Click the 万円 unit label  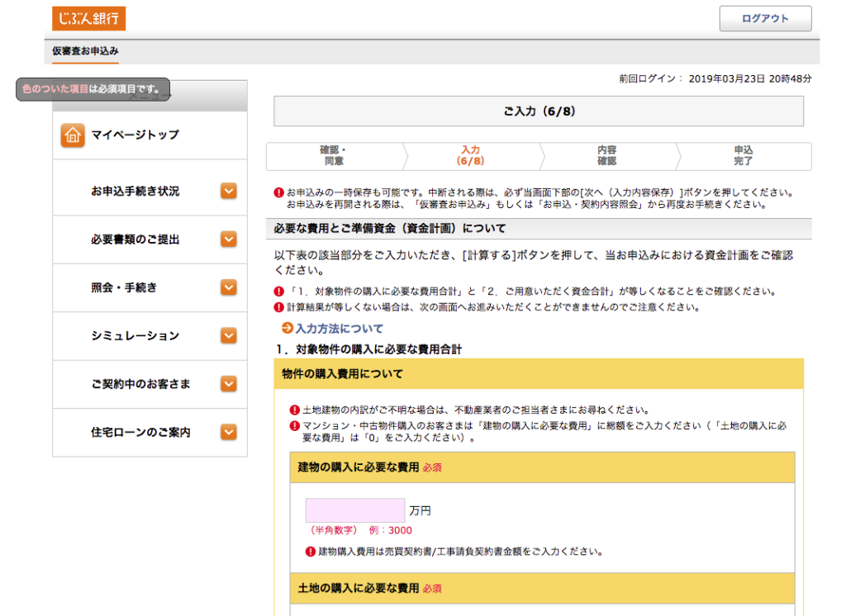click(420, 511)
